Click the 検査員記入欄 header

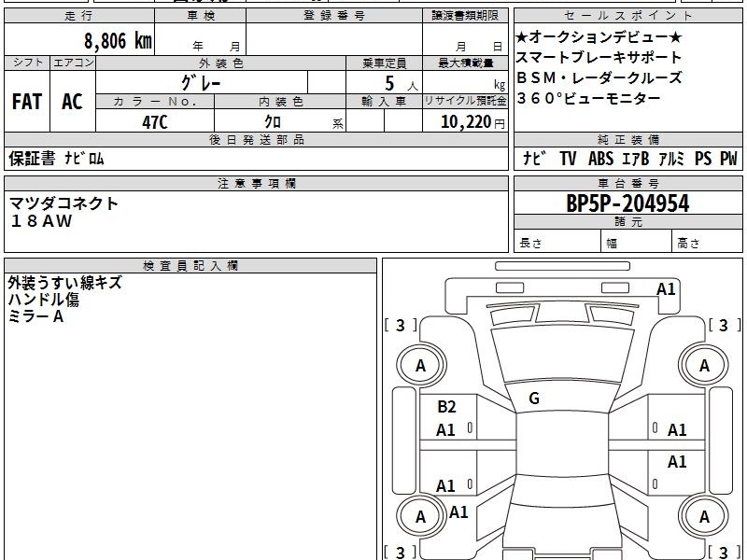point(190,266)
